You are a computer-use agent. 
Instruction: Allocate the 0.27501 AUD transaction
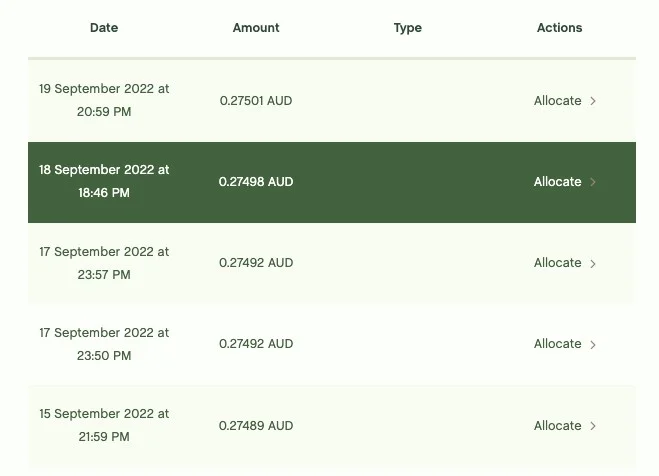[558, 101]
